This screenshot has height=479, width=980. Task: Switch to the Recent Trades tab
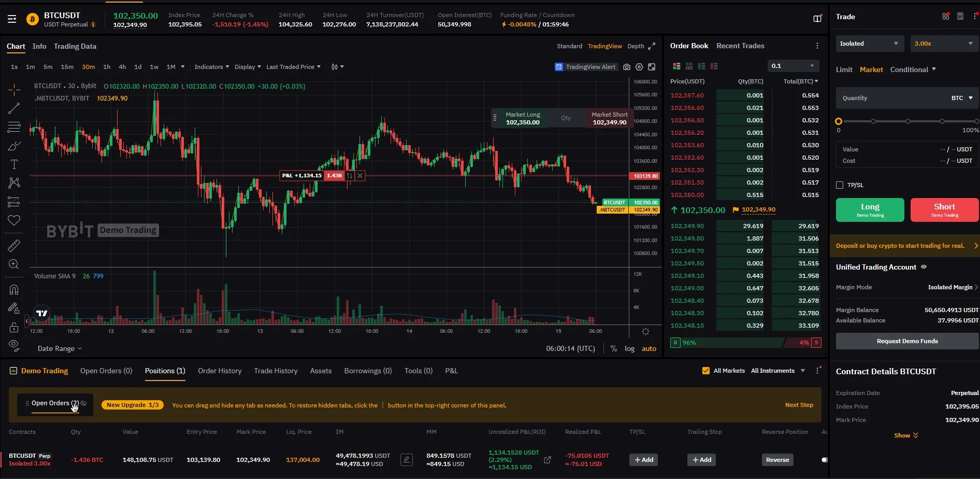740,46
